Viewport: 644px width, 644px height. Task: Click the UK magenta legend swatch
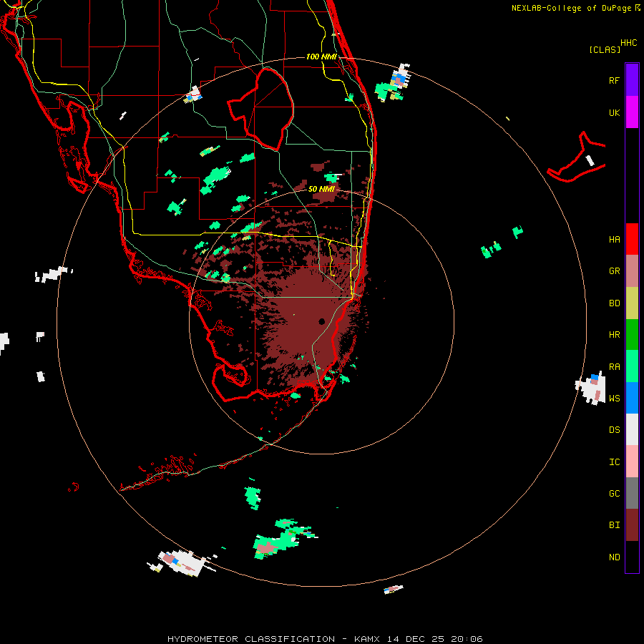coord(632,112)
